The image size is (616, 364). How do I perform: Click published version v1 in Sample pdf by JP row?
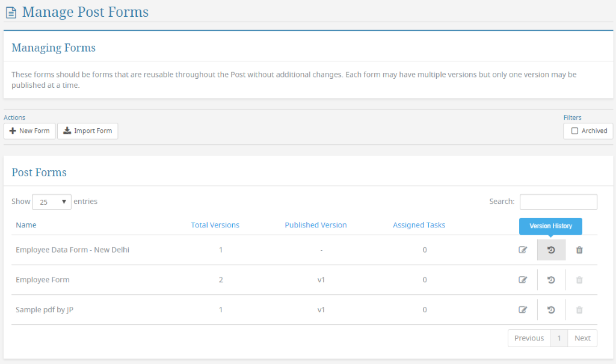tap(321, 310)
